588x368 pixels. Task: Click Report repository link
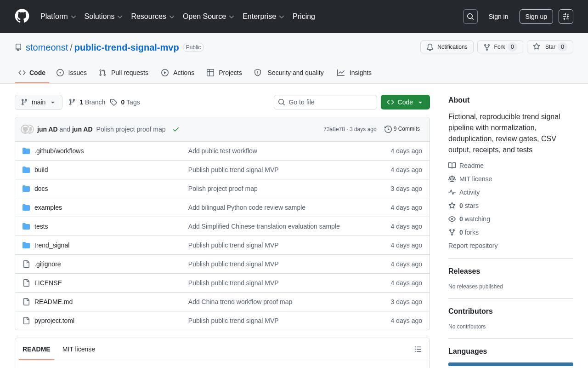point(473,246)
